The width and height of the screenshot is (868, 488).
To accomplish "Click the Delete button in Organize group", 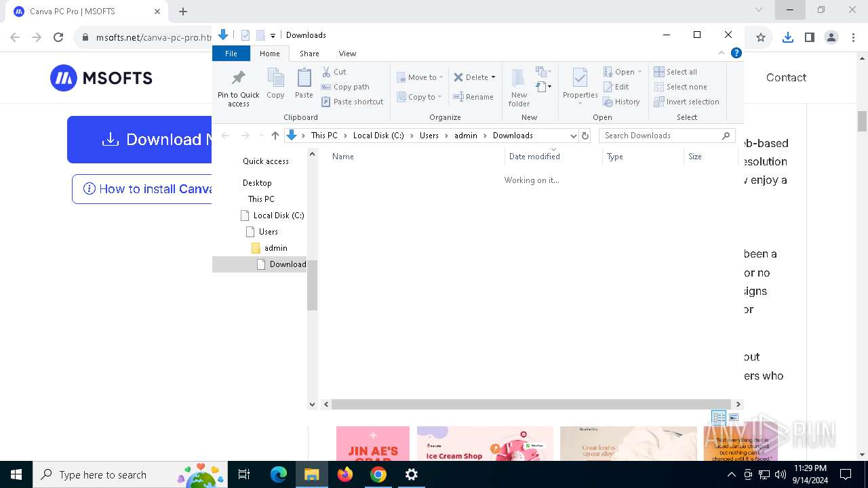I will [471, 77].
